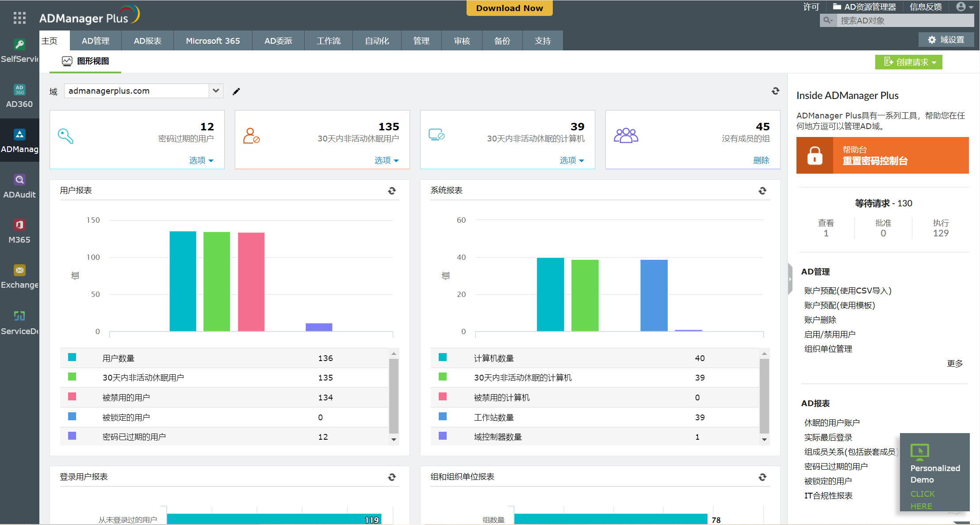Refresh the 系统报表 chart

pyautogui.click(x=762, y=190)
